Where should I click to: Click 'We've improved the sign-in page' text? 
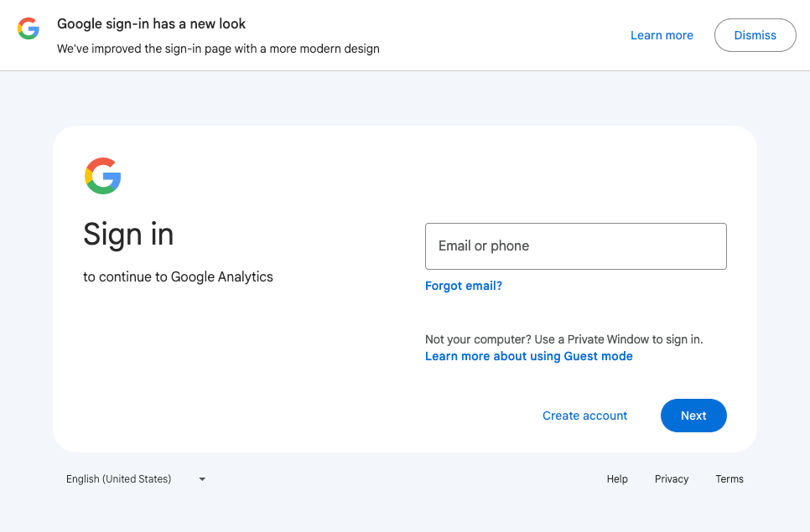pyautogui.click(x=218, y=49)
